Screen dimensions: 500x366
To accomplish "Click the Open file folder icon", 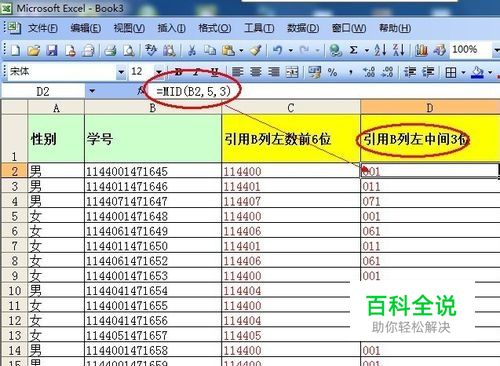I will click(x=33, y=50).
